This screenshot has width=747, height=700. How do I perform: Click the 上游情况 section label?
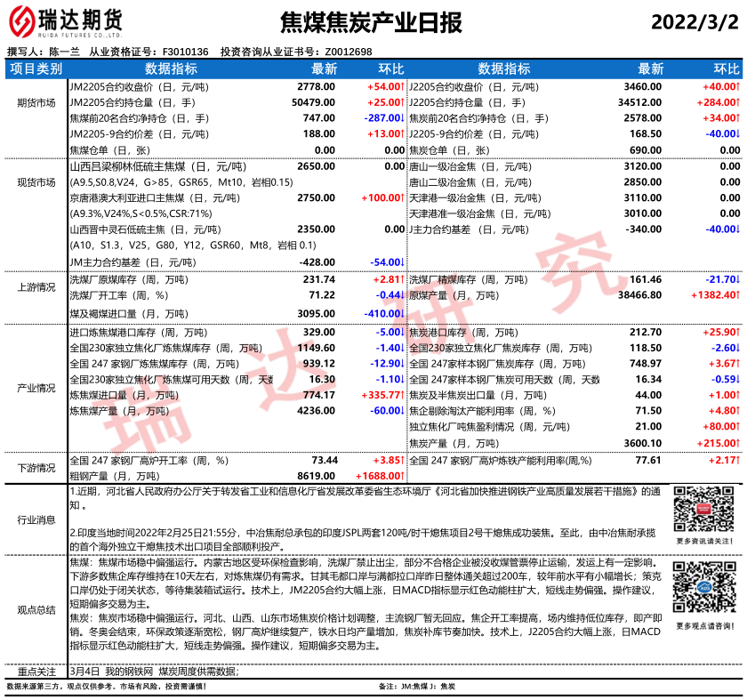click(x=36, y=287)
